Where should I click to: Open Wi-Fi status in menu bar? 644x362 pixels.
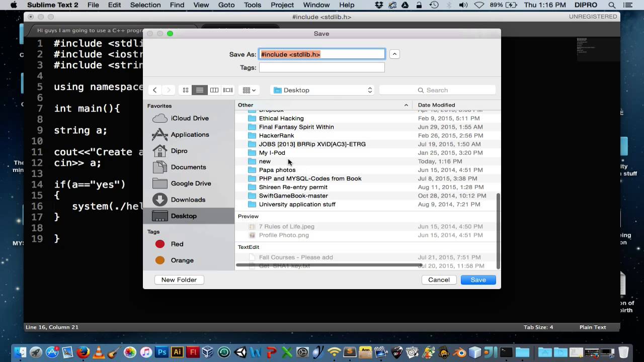[x=479, y=5]
